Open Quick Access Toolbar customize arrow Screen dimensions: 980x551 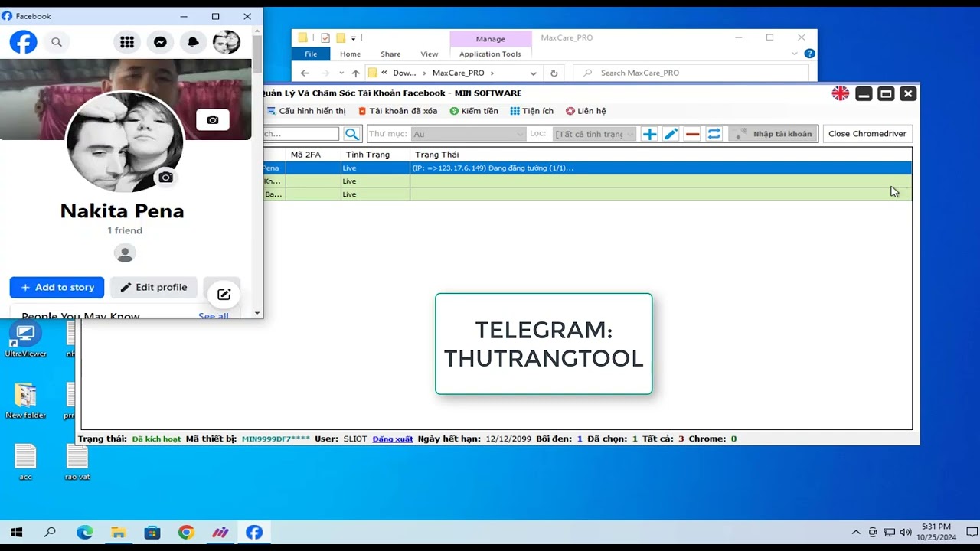(353, 37)
